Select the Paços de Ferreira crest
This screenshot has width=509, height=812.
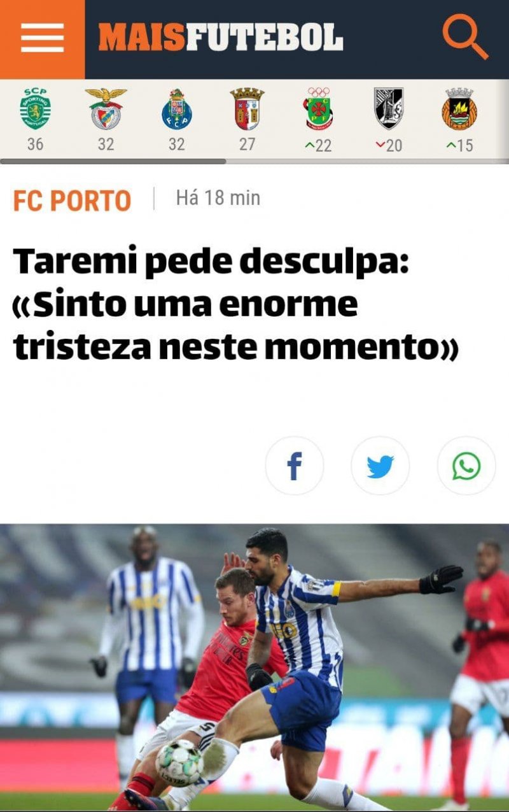318,109
